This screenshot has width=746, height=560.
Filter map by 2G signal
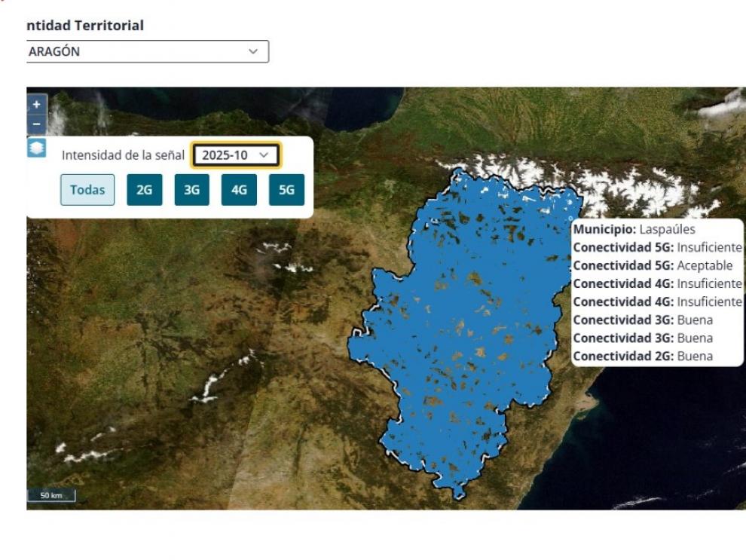144,190
